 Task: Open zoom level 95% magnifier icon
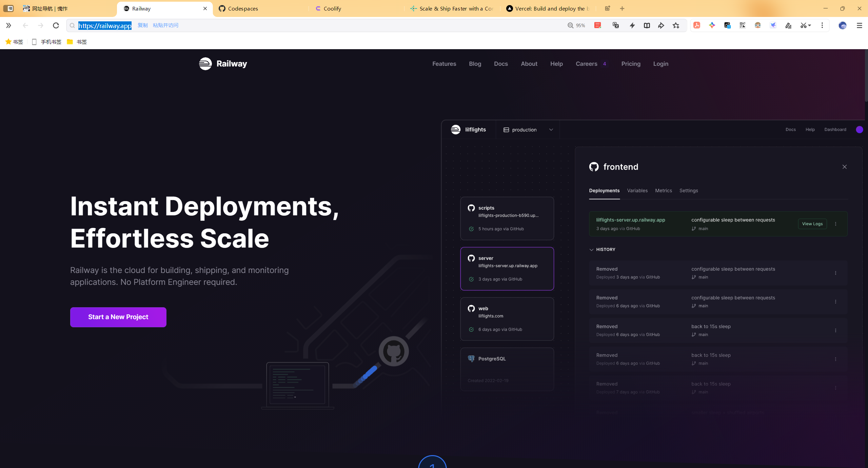(571, 25)
